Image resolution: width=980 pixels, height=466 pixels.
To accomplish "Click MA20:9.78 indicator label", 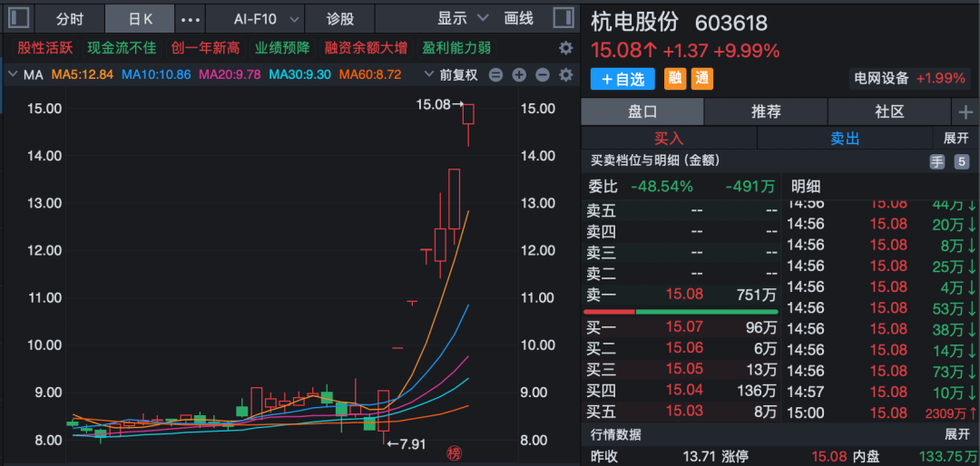I will 230,75.
